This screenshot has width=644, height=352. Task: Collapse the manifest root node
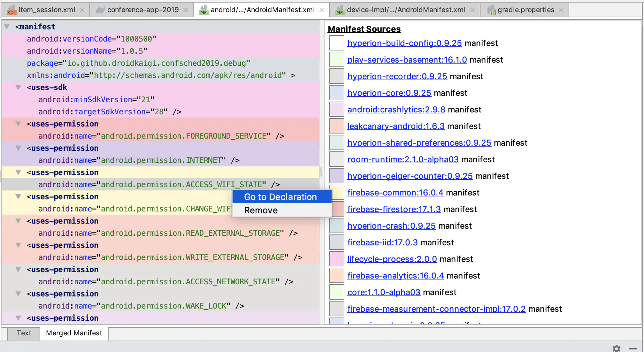click(x=7, y=27)
